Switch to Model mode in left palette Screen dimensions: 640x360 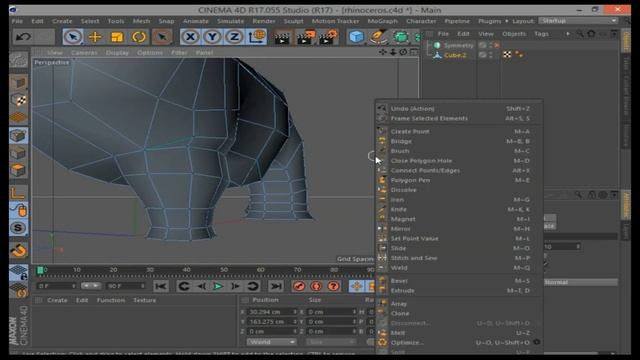[x=18, y=83]
